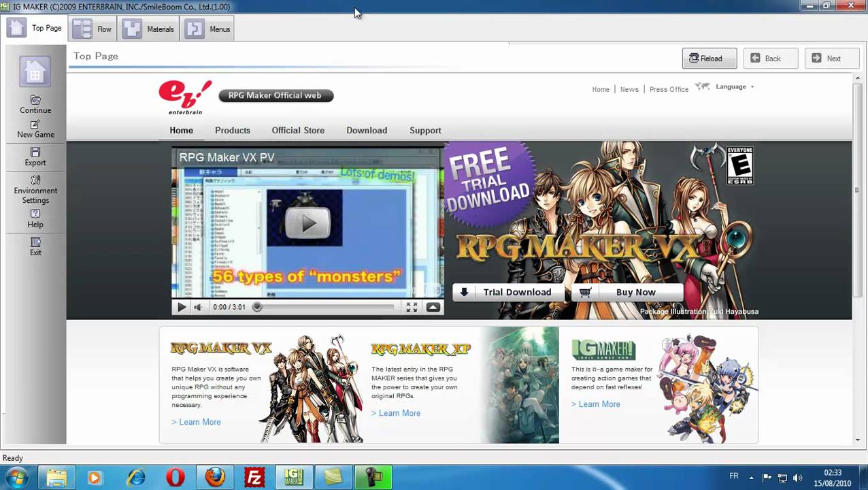The height and width of the screenshot is (490, 868).
Task: Select Home in the site navigation
Action: pos(182,130)
